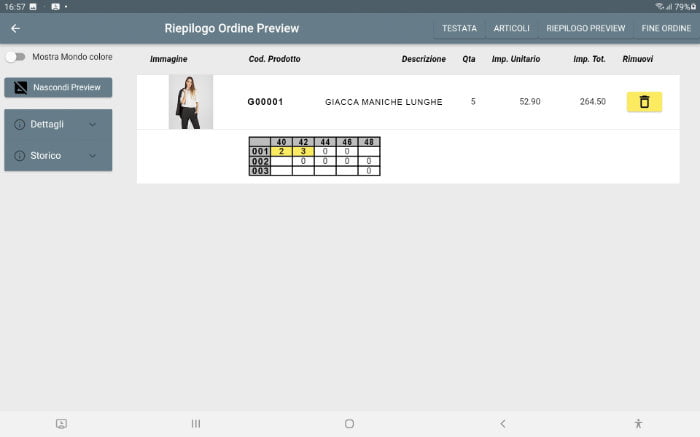Viewport: 700px width, 437px height.
Task: Enable the Mostra Mondo colore switch
Action: pyautogui.click(x=16, y=57)
